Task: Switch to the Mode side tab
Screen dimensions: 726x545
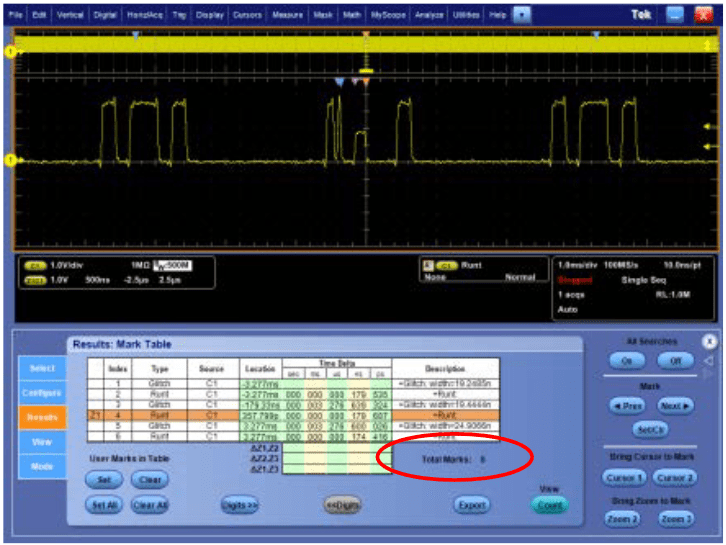Action: coord(41,465)
